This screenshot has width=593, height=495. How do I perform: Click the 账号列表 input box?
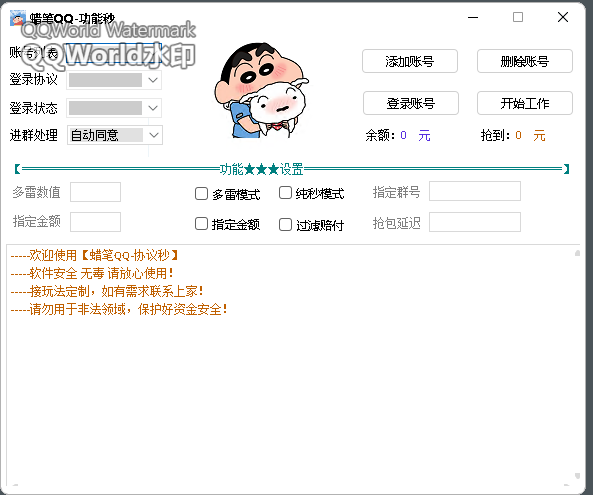pos(113,53)
